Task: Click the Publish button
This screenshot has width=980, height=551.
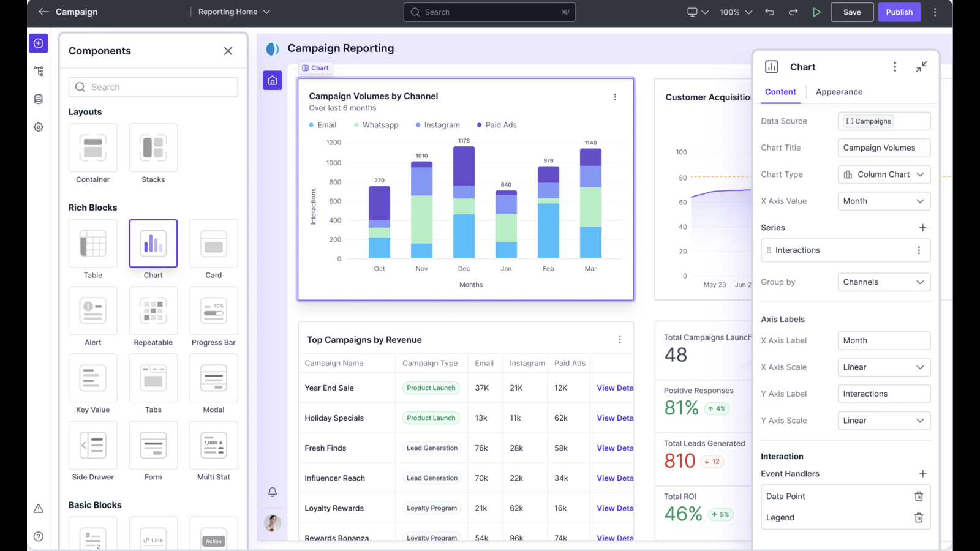Action: click(899, 12)
